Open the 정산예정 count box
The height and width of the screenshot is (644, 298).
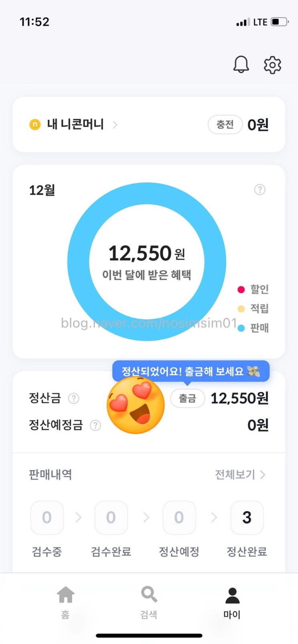(179, 517)
